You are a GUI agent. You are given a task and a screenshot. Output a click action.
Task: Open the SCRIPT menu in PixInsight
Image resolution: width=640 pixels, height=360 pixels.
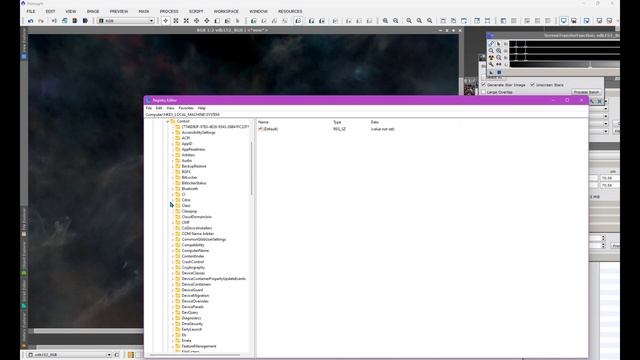tap(196, 11)
